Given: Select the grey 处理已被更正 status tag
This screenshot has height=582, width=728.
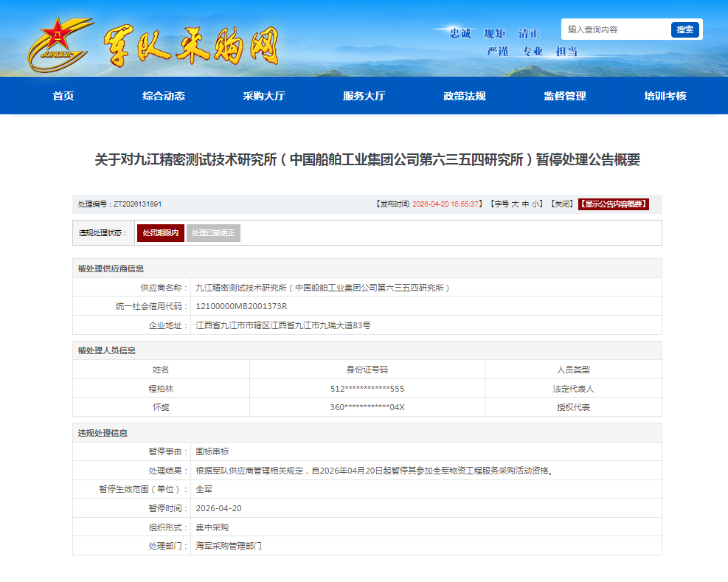Looking at the screenshot, I should 213,233.
